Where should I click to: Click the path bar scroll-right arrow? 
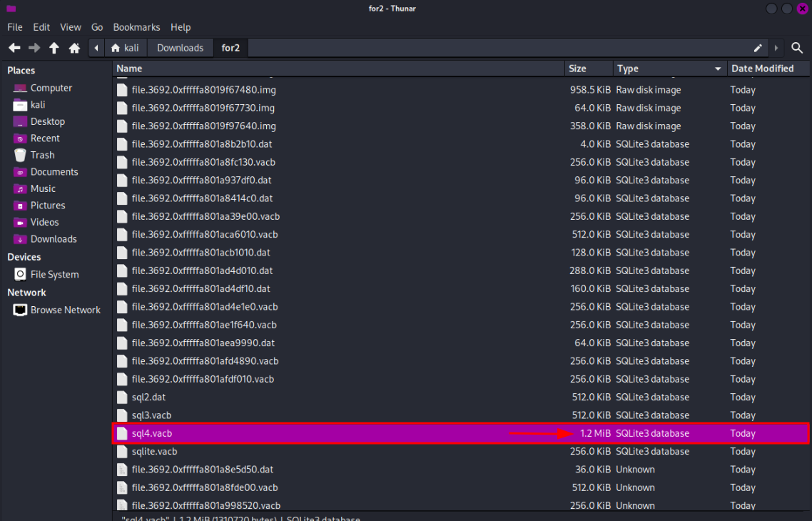(776, 48)
